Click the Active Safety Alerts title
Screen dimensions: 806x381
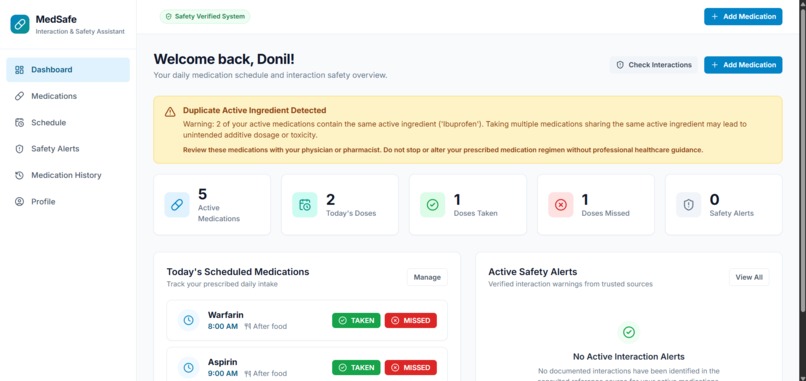tap(533, 272)
